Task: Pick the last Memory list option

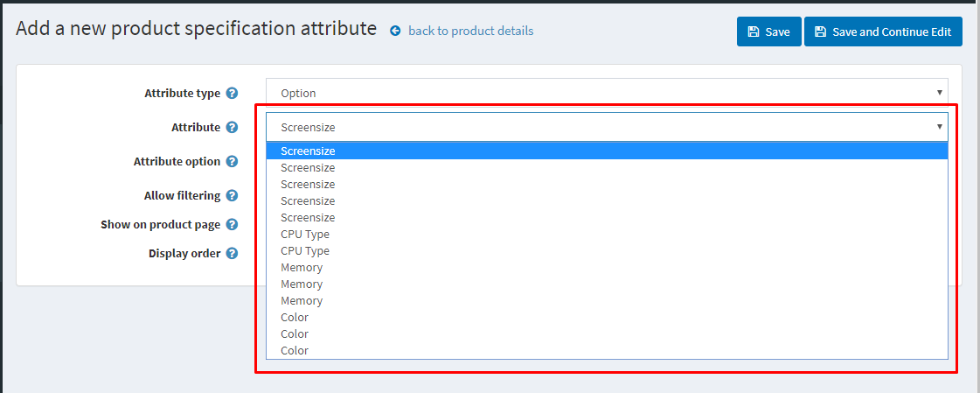Action: click(x=607, y=300)
